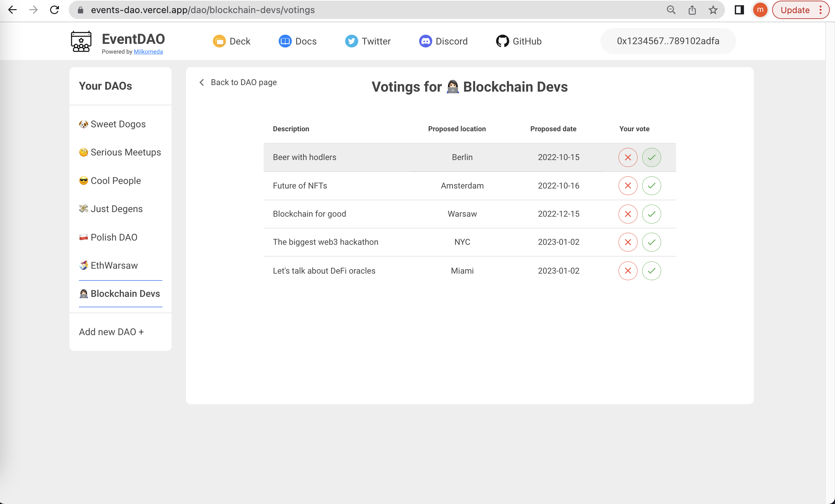
Task: Click the Milkomeda link
Action: click(x=148, y=51)
